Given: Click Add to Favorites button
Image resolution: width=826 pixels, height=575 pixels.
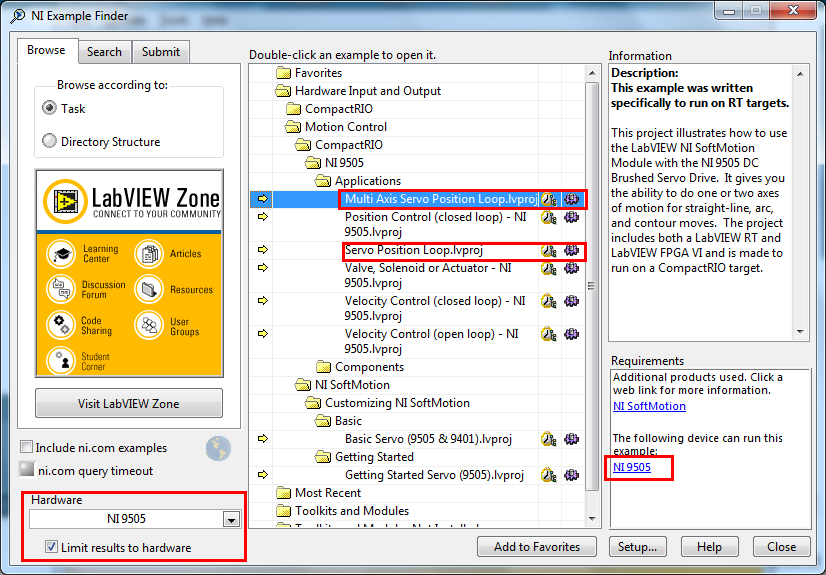Looking at the screenshot, I should pos(537,547).
